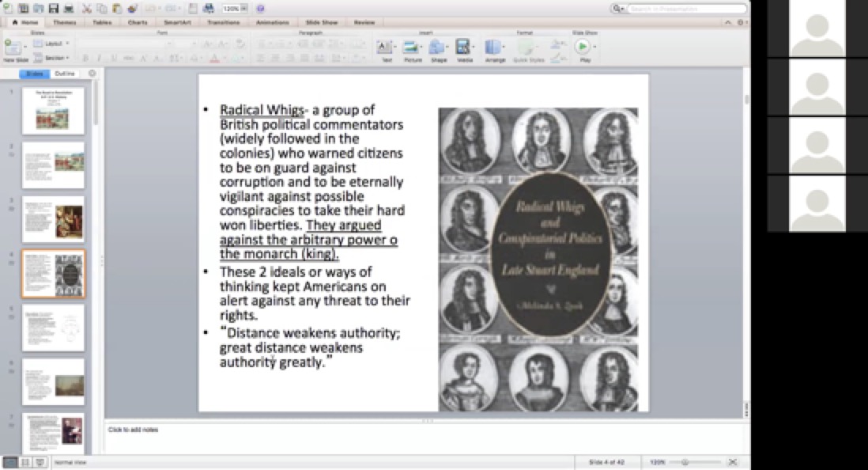The image size is (868, 470).
Task: Click the Picture insert icon
Action: click(x=410, y=47)
